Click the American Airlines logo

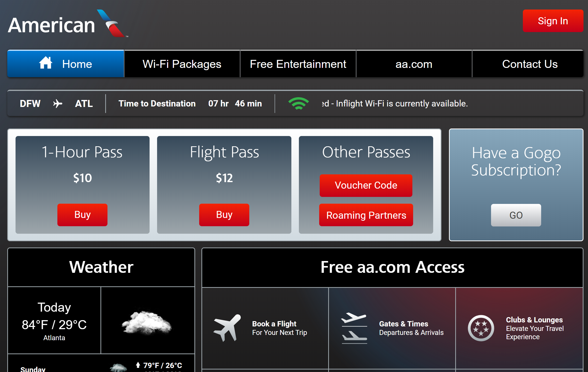click(68, 24)
